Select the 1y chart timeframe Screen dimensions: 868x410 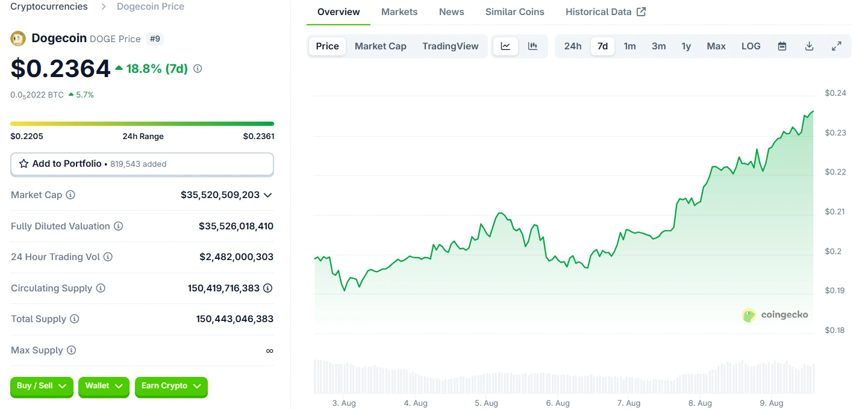(686, 46)
